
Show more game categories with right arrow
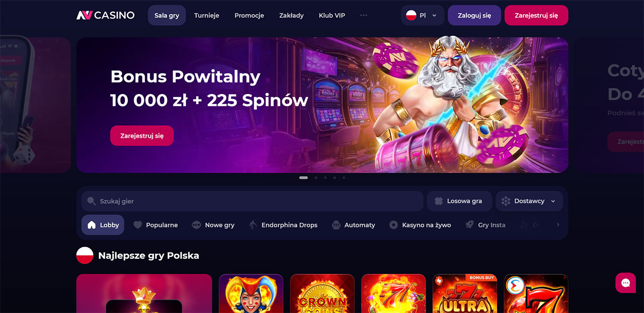(x=557, y=225)
